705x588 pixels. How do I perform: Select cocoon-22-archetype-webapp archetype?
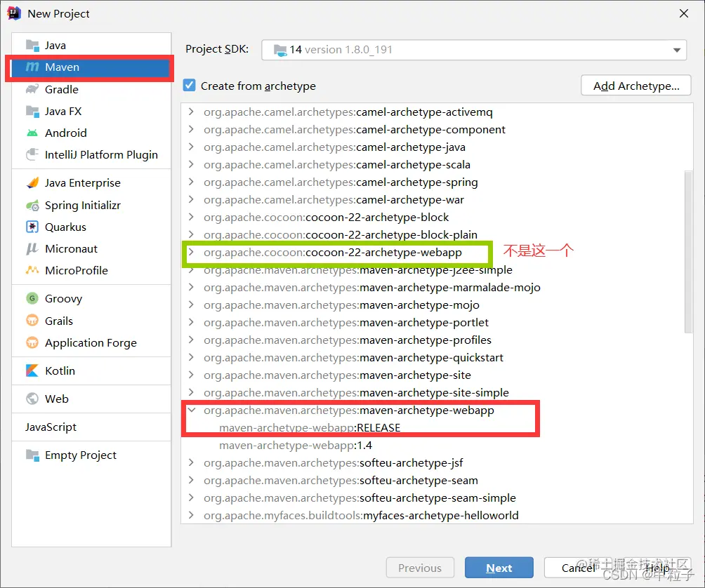[x=333, y=252]
